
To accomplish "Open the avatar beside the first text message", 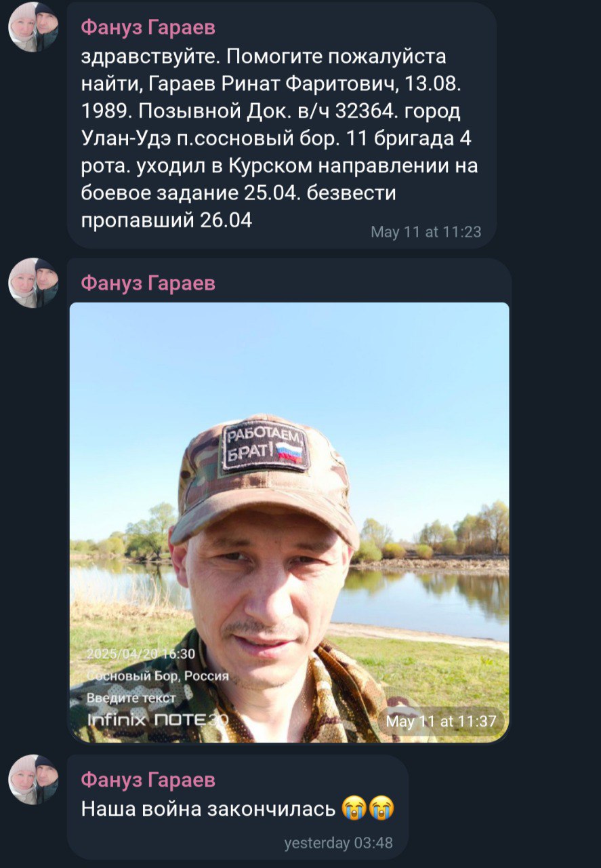I will click(33, 27).
